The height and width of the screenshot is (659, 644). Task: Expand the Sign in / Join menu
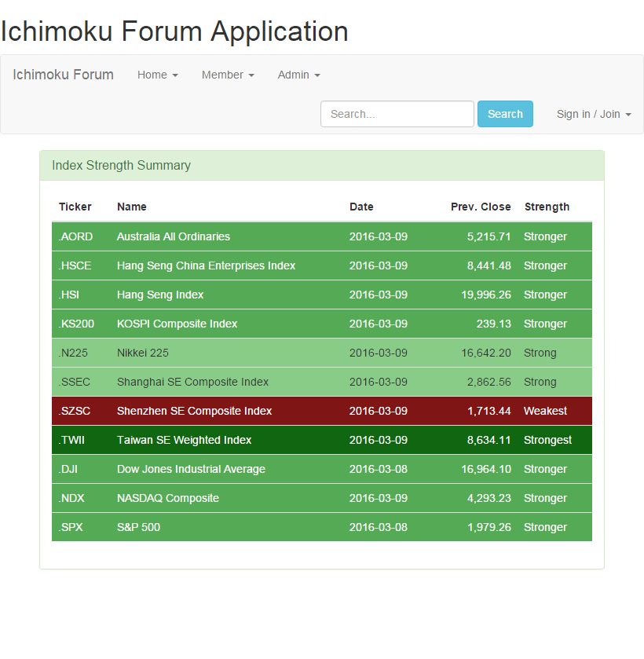pos(594,114)
